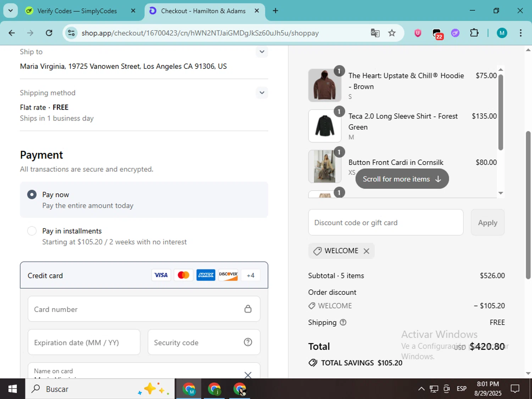Click the Discover card logo

click(228, 275)
